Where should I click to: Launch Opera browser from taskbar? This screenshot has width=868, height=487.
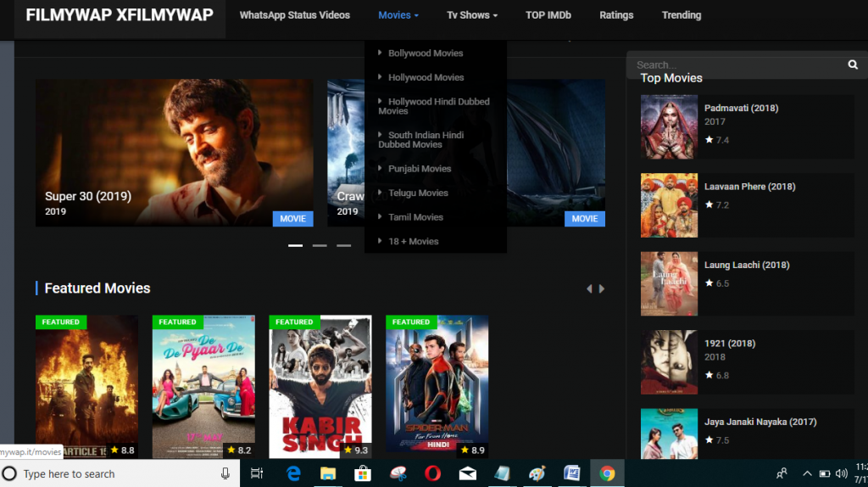(x=432, y=473)
